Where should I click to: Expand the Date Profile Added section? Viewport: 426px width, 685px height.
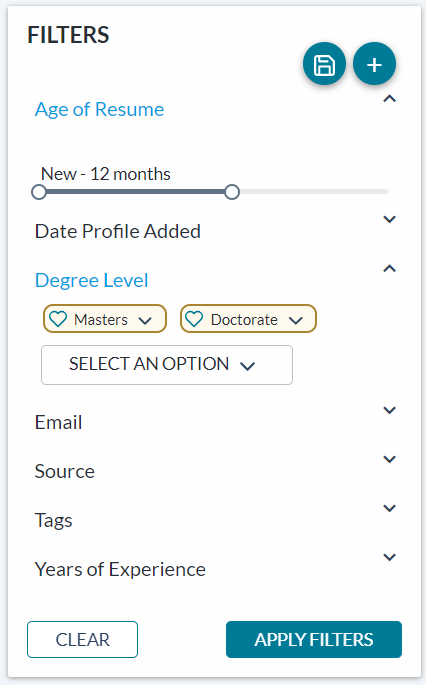click(x=389, y=219)
